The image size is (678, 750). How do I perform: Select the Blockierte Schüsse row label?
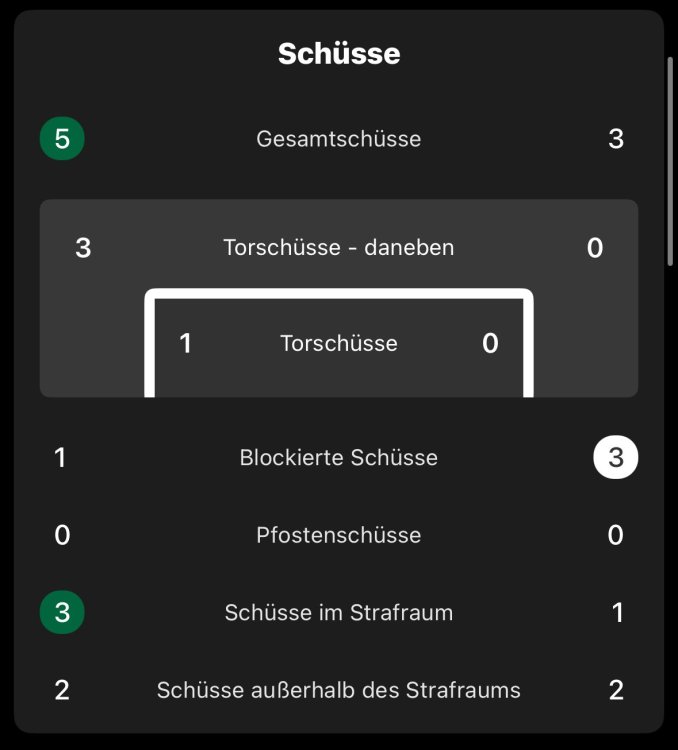pyautogui.click(x=339, y=458)
